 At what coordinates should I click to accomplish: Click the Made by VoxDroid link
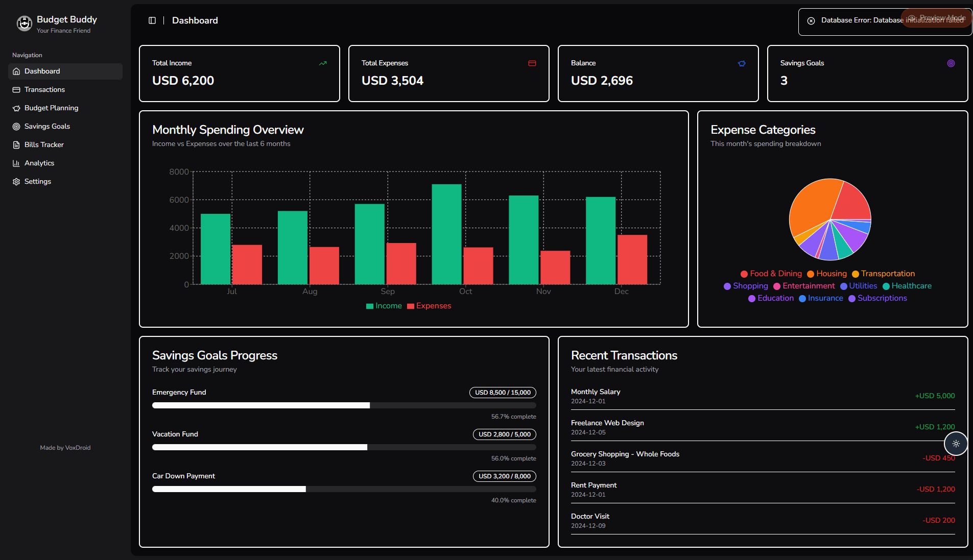pyautogui.click(x=65, y=448)
